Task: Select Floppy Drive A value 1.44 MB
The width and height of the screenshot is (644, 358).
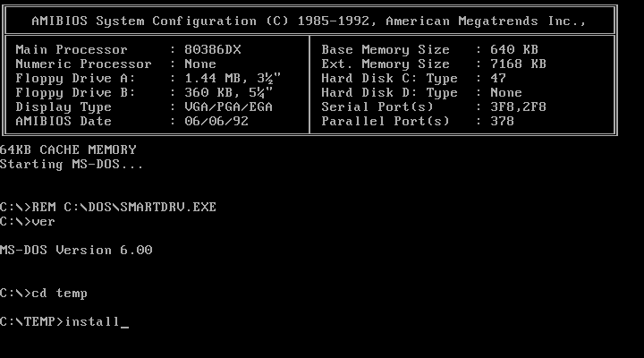Action: point(233,78)
